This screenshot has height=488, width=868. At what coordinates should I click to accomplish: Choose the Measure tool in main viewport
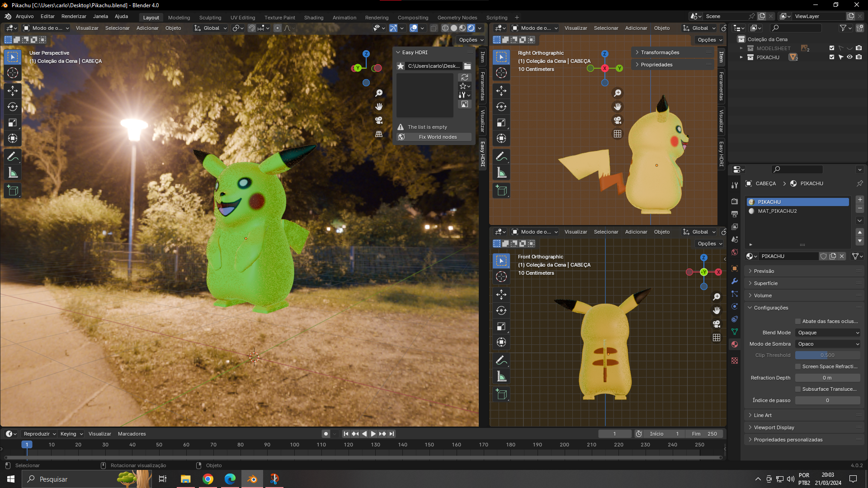click(x=13, y=173)
